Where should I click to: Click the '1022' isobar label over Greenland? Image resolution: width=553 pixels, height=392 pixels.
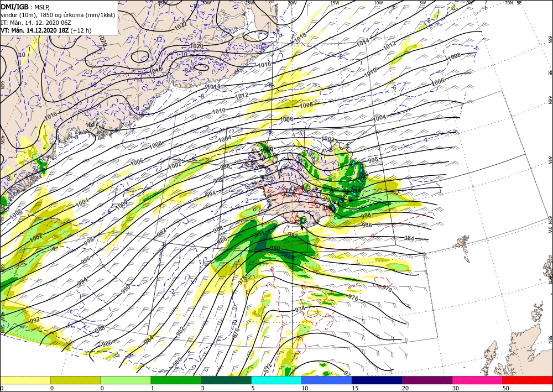tap(181, 25)
